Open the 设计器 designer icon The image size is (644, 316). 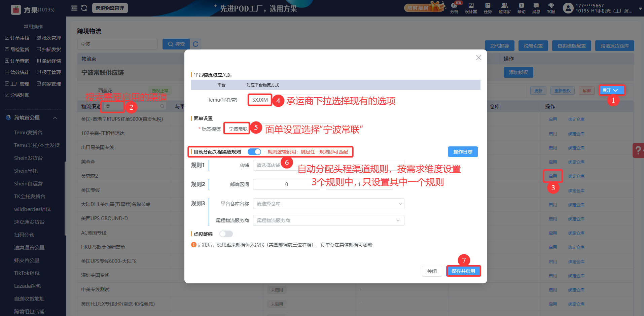471,8
